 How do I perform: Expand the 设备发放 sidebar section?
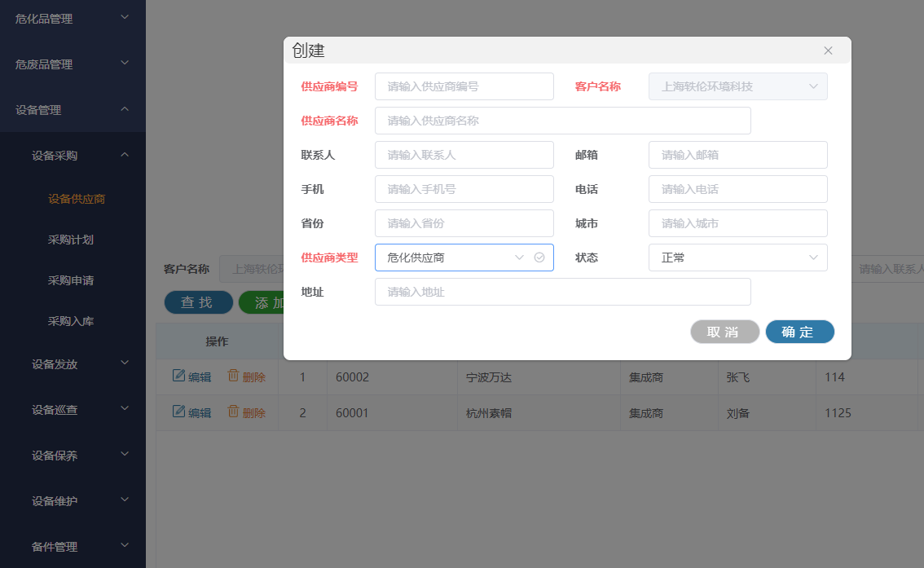click(73, 364)
